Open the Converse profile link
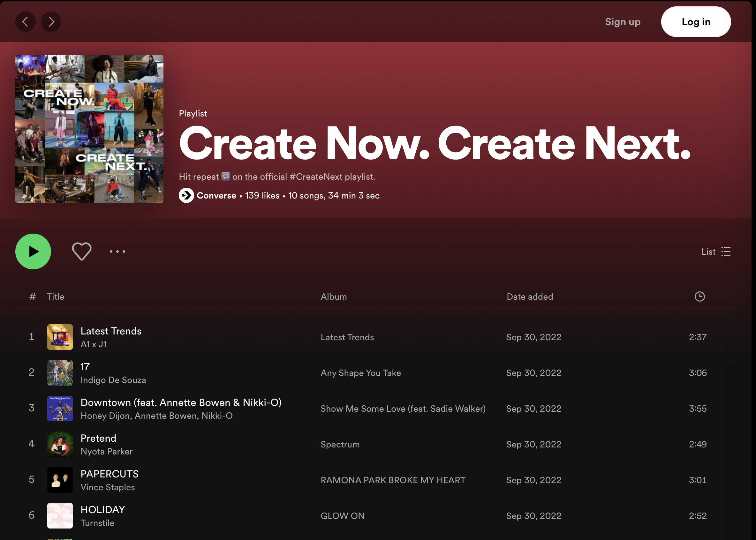Image resolution: width=756 pixels, height=540 pixels. (x=216, y=196)
